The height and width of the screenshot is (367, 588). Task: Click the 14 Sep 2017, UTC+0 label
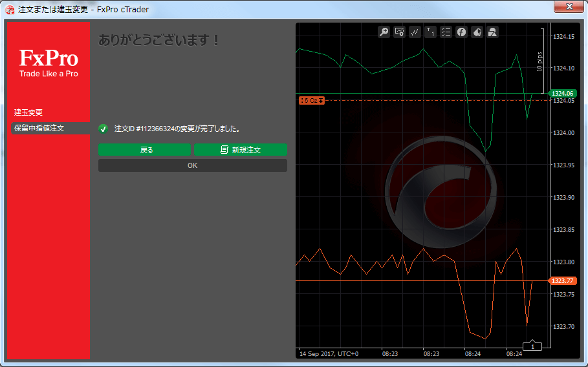329,354
